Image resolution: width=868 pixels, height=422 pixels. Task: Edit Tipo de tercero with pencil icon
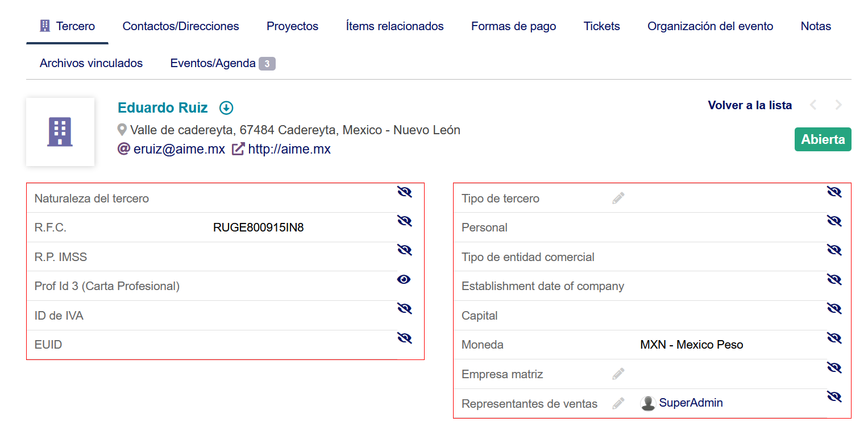(x=618, y=198)
